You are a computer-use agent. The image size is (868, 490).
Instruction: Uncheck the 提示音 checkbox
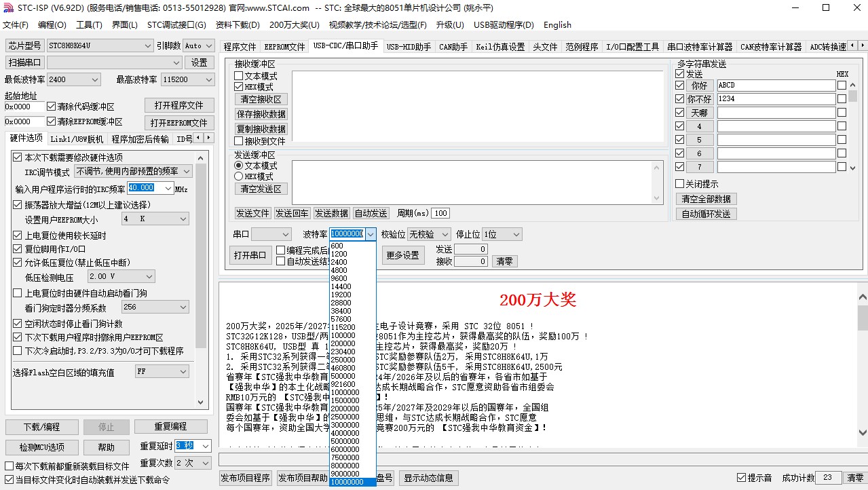[x=741, y=478]
